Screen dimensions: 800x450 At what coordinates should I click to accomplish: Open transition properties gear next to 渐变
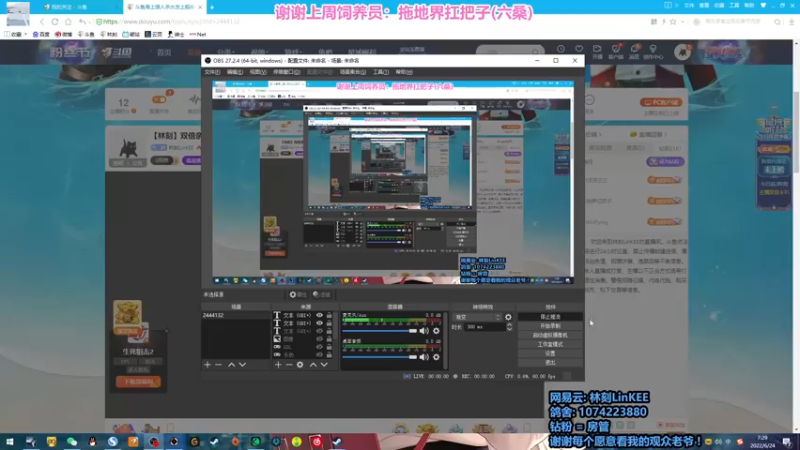pos(508,317)
